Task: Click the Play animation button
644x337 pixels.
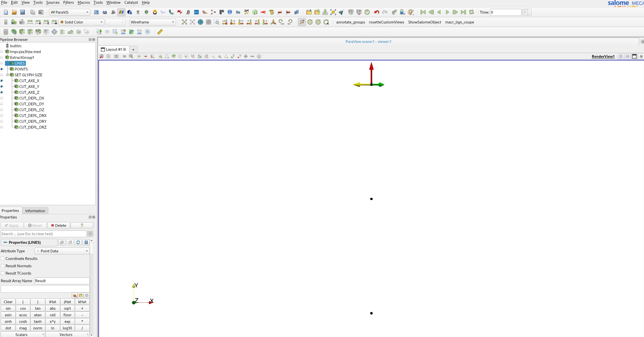Action: [447, 12]
